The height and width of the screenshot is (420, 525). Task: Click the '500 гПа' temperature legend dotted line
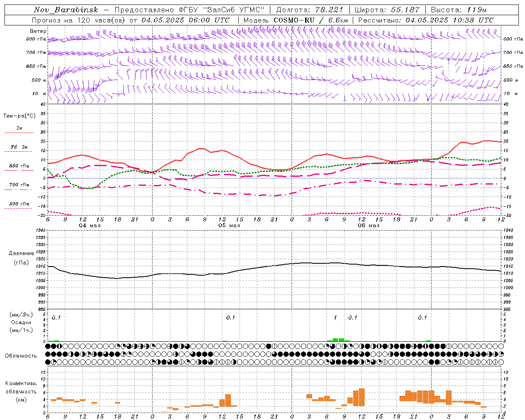click(x=18, y=208)
